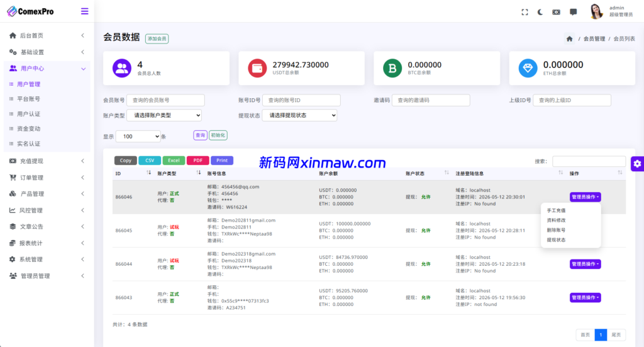Click the blue ETH diamond icon
Viewport: 644px width, 347px height.
528,68
